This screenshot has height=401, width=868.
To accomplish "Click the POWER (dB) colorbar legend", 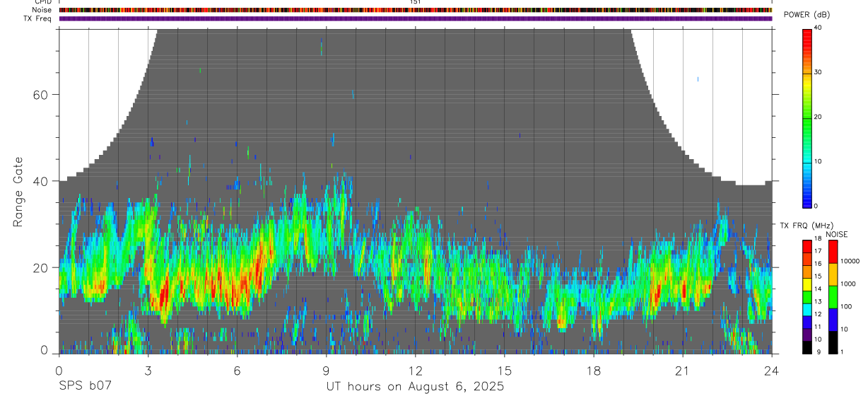I will click(807, 117).
